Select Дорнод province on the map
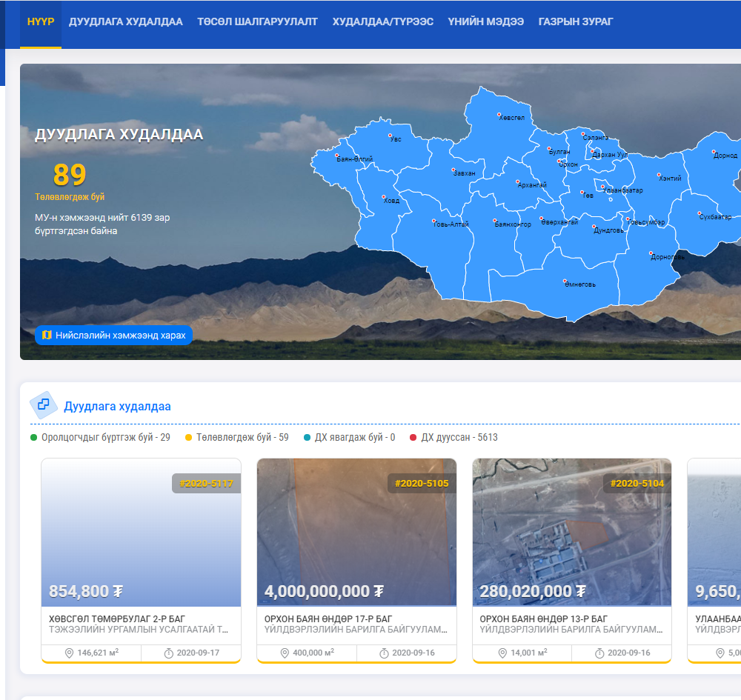The width and height of the screenshot is (741, 700). (x=725, y=155)
